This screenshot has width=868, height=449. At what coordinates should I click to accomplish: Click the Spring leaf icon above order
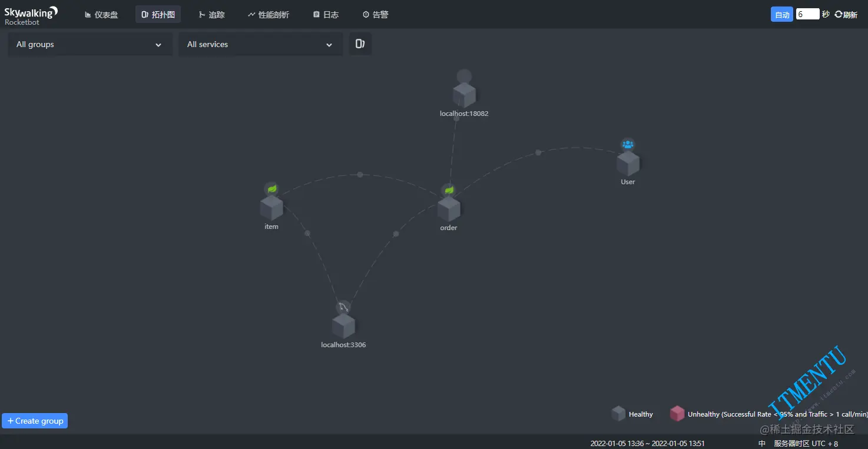[x=449, y=190]
